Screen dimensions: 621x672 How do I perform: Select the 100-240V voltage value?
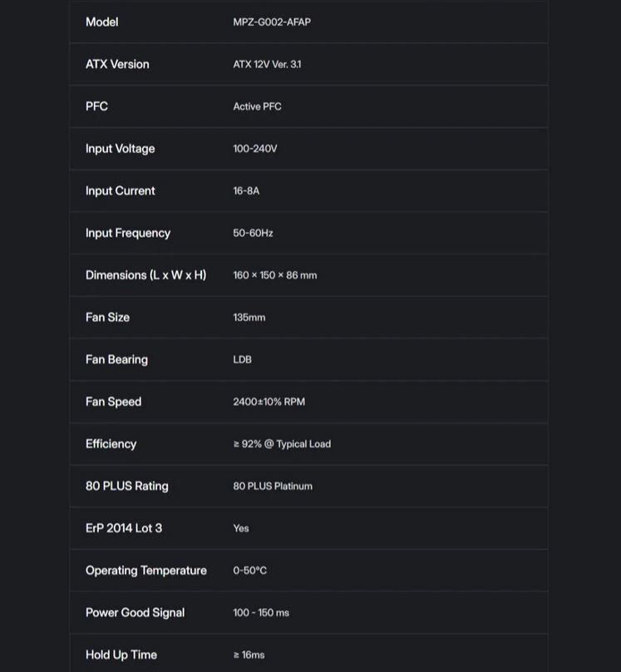pos(254,149)
